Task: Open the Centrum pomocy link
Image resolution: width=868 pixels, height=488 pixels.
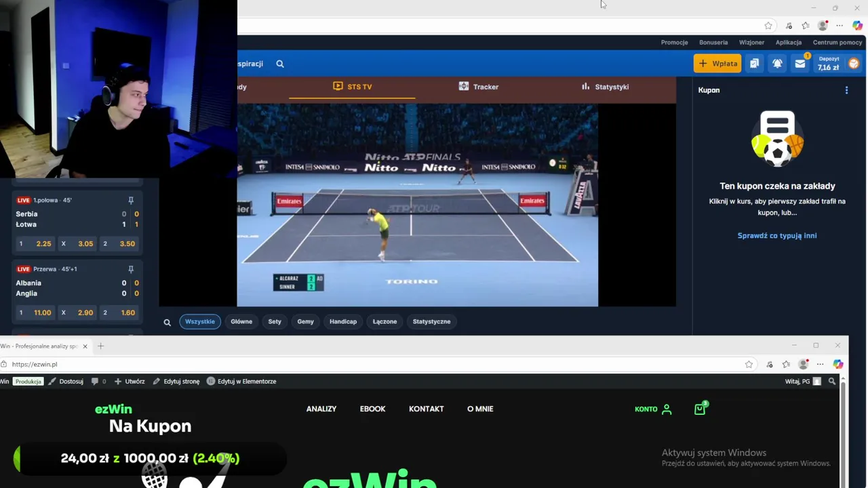Action: click(837, 42)
